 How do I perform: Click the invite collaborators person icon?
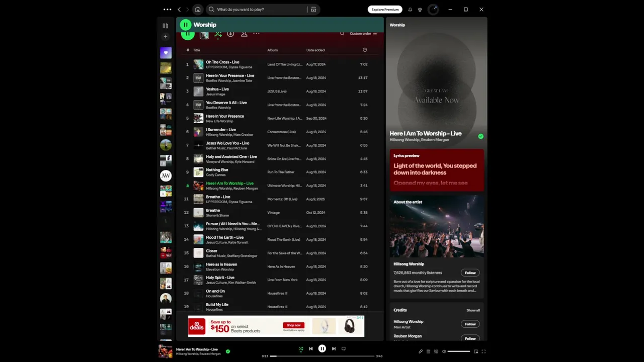(244, 34)
